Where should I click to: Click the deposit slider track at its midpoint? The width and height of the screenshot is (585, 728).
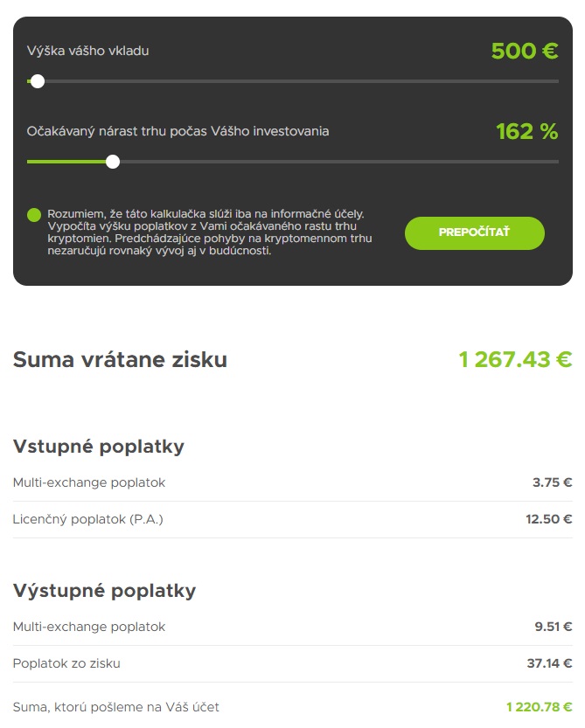pyautogui.click(x=293, y=81)
